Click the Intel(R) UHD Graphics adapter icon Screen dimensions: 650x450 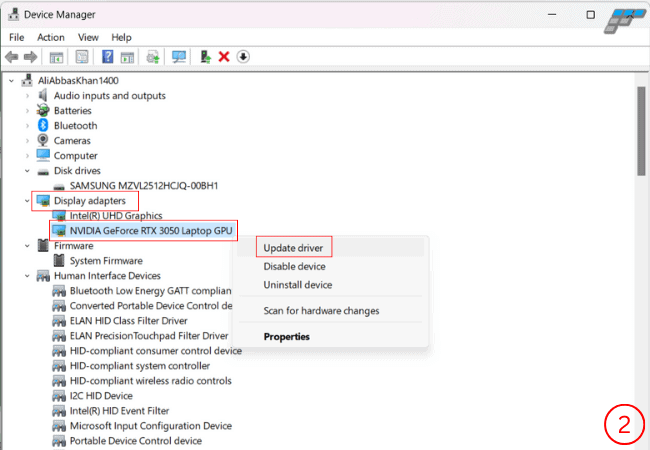(x=59, y=215)
